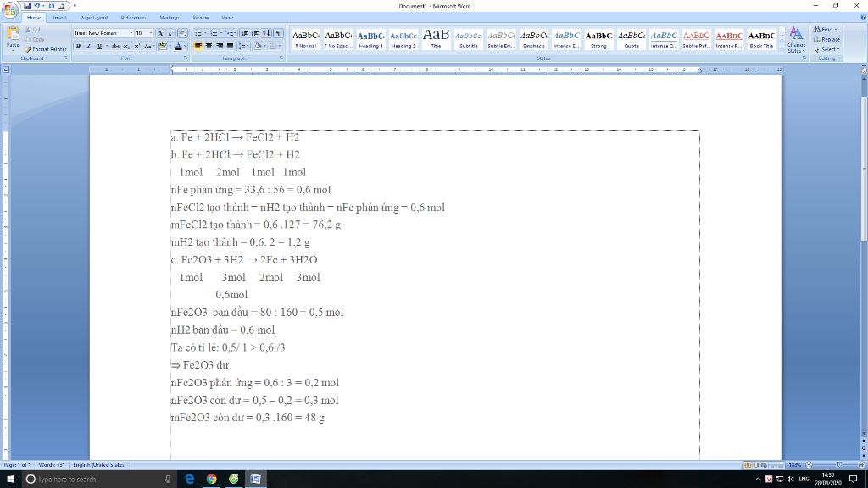Click the font color A swatch
The image size is (868, 488).
pos(178,47)
